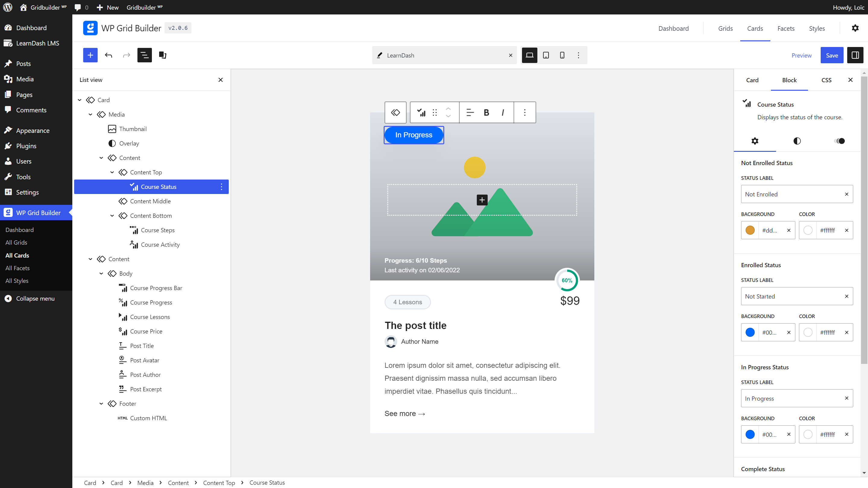Image resolution: width=868 pixels, height=488 pixels.
Task: Toggle bold on the Course Status label
Action: [x=486, y=112]
